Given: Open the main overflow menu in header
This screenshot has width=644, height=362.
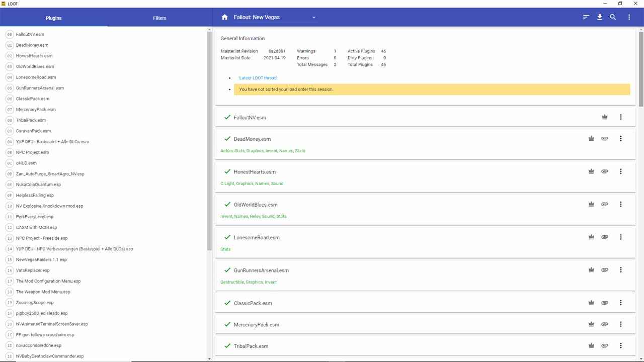Looking at the screenshot, I should point(629,17).
